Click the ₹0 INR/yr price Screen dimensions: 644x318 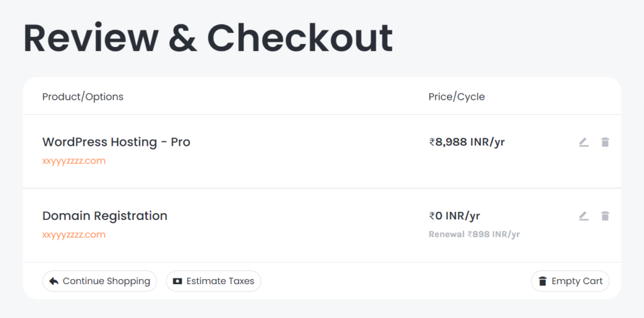[x=455, y=216]
